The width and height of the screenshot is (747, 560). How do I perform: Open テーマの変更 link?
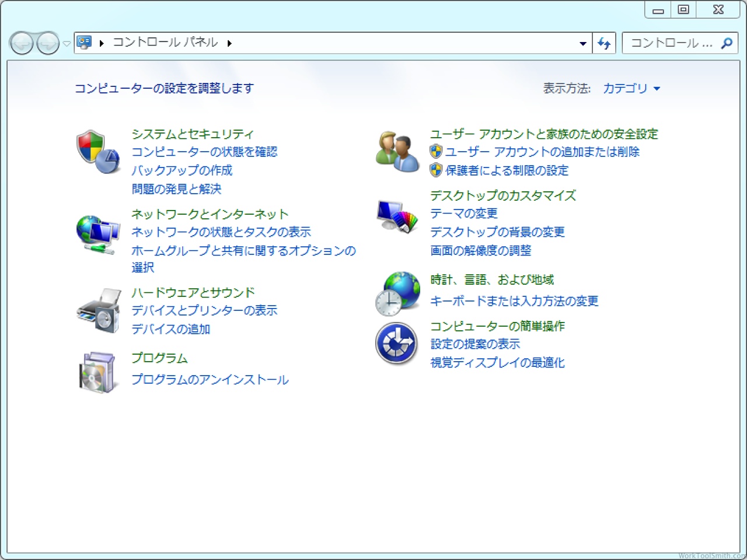click(464, 213)
